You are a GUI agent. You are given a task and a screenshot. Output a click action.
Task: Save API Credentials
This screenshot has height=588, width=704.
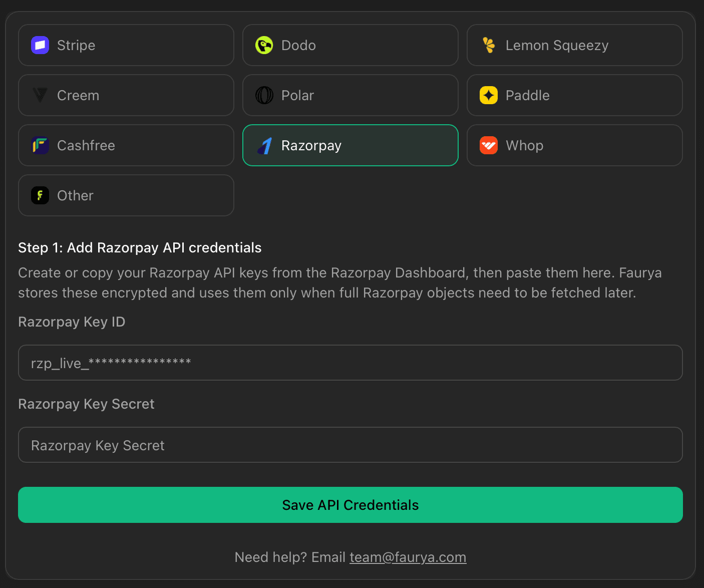[x=350, y=505]
